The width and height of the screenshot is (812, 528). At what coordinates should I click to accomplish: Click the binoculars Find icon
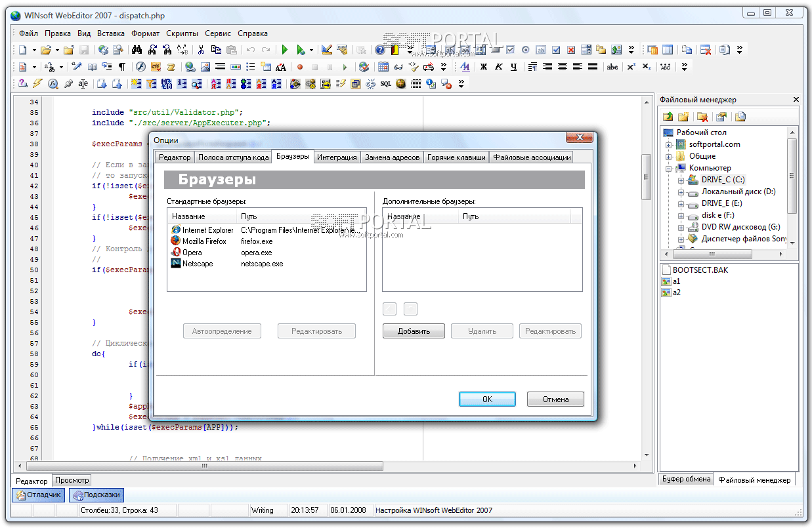(x=137, y=50)
